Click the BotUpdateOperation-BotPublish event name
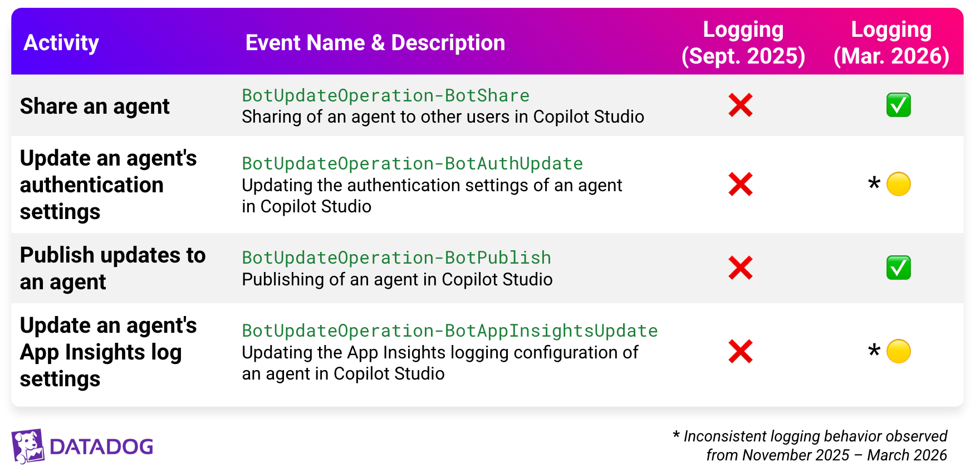Image resolution: width=980 pixels, height=476 pixels. tap(396, 258)
